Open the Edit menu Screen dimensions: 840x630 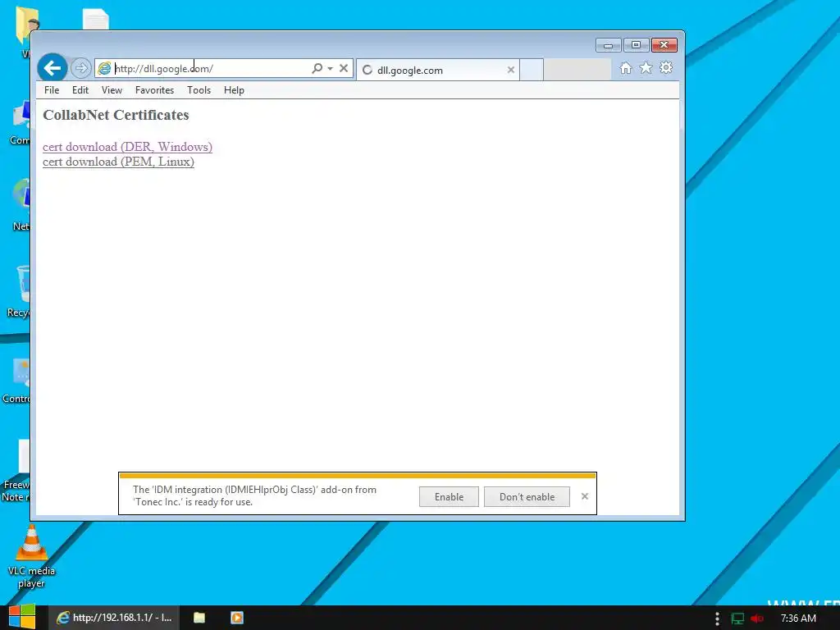coord(80,90)
